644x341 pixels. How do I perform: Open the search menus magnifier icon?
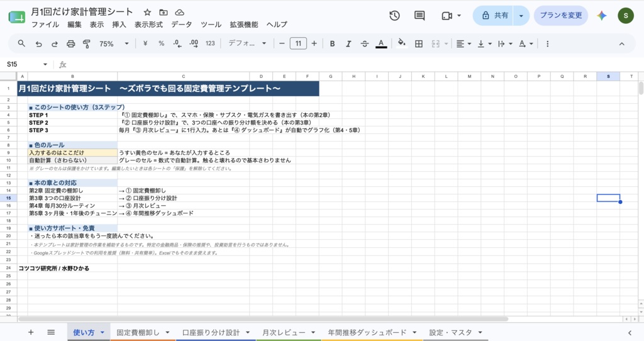point(21,43)
